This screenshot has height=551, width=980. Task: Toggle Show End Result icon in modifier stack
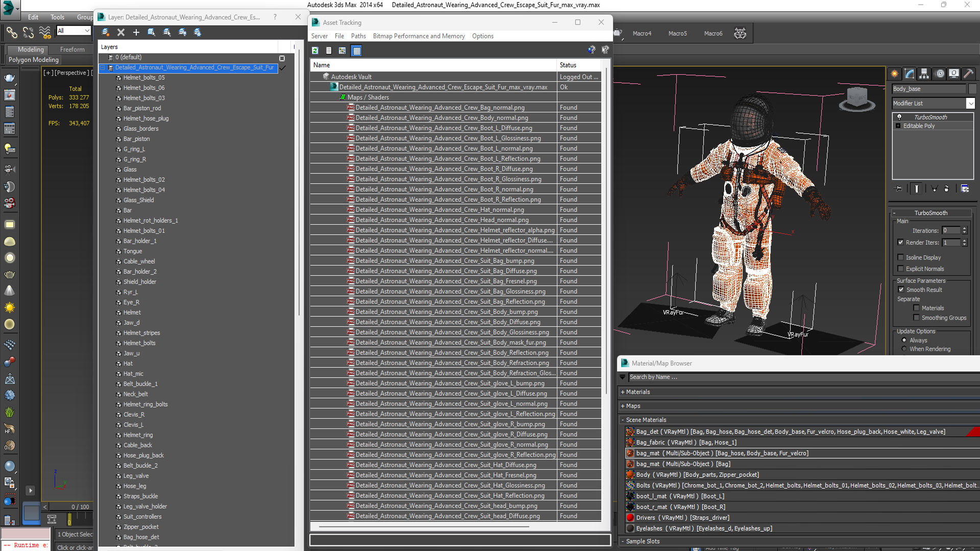[x=917, y=189]
